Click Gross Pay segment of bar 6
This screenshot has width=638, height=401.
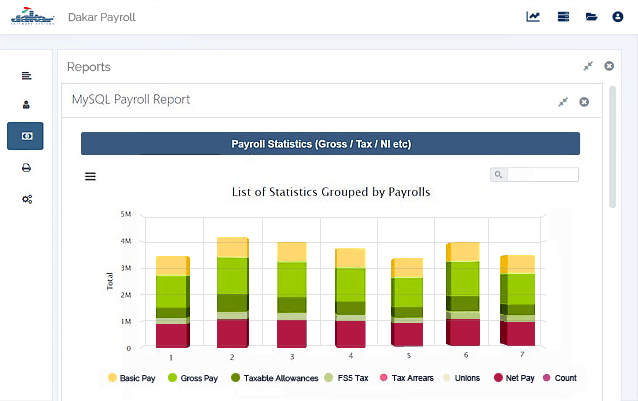point(465,279)
